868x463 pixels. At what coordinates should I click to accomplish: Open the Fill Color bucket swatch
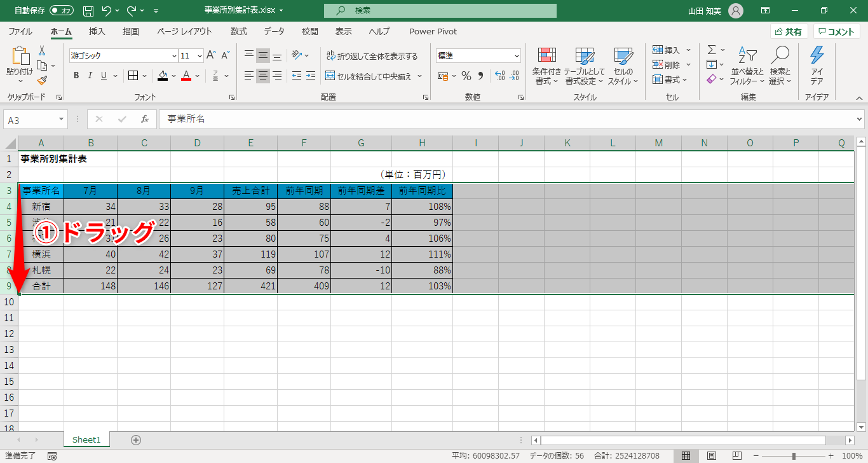tap(163, 76)
